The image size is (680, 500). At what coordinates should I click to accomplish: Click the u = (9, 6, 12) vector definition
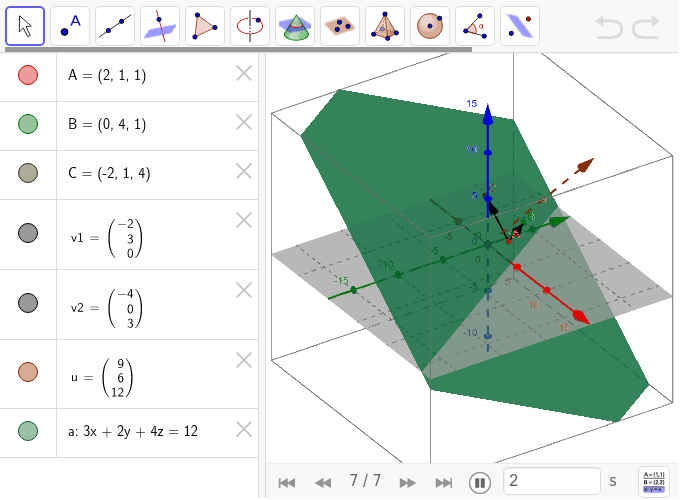pyautogui.click(x=102, y=378)
